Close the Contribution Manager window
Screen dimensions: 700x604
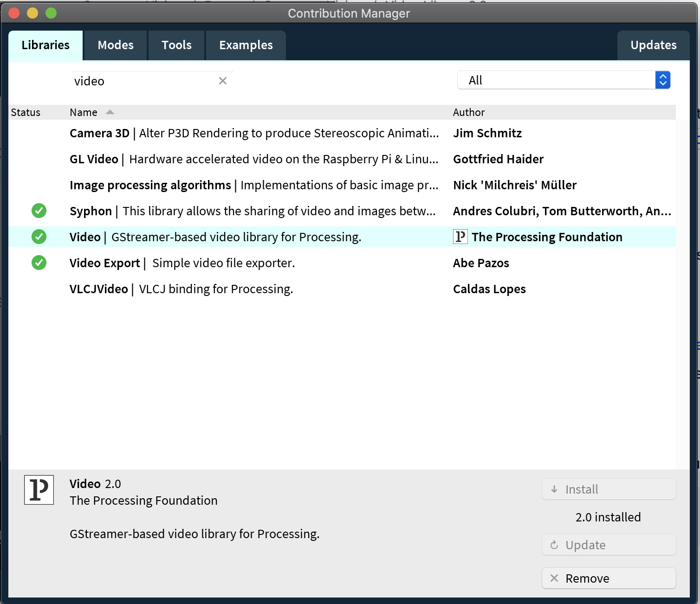pyautogui.click(x=14, y=13)
